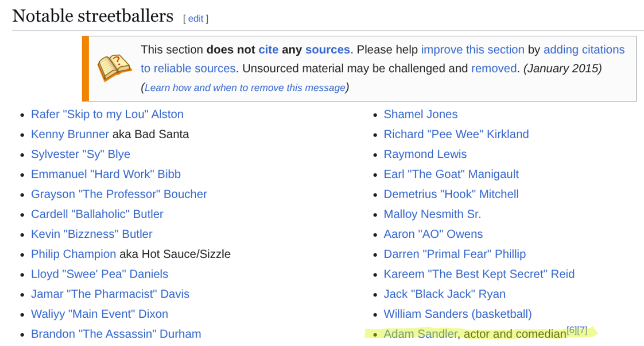Open the highlighted Adam Sandler link
Image resolution: width=644 pixels, height=346 pixels.
pos(421,334)
